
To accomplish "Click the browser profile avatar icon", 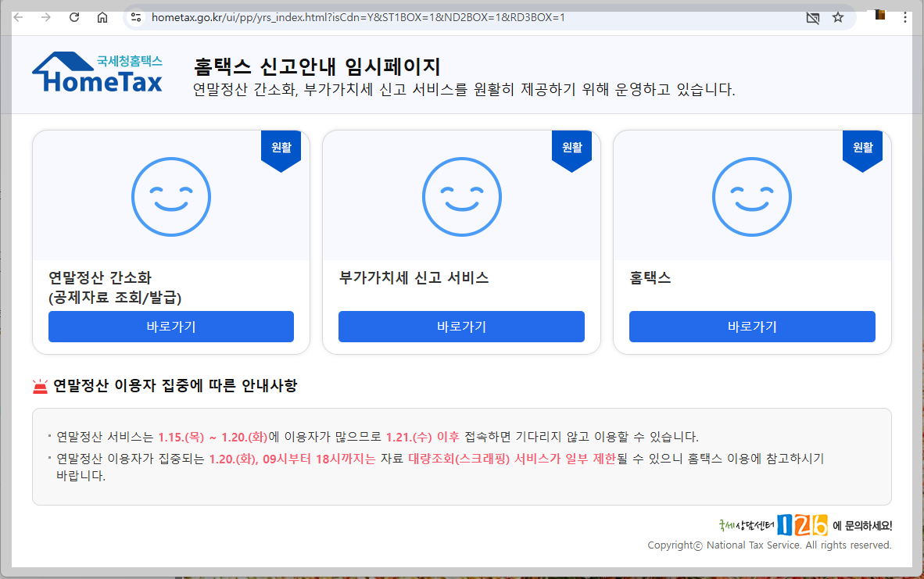I will (880, 15).
